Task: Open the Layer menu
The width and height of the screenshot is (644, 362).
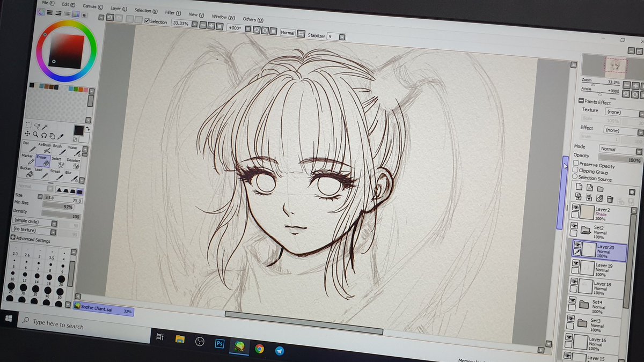Action: pos(119,9)
